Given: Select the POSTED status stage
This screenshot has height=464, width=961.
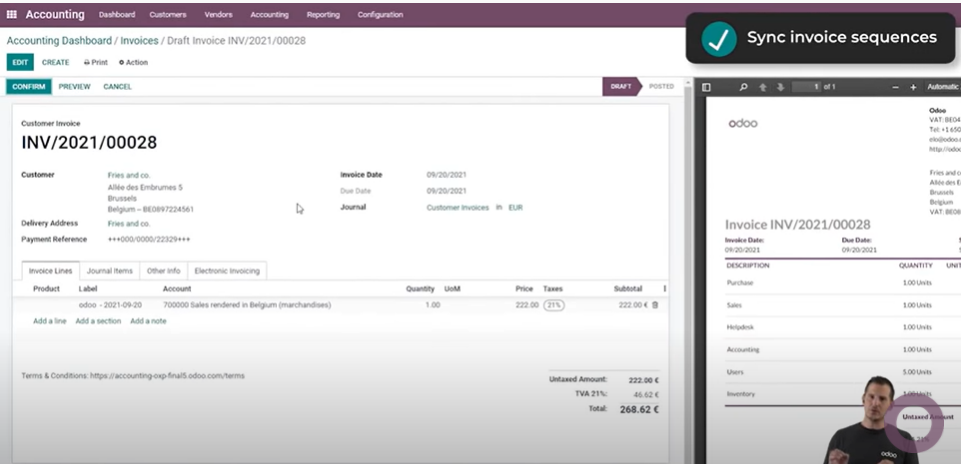Looking at the screenshot, I should [x=661, y=86].
